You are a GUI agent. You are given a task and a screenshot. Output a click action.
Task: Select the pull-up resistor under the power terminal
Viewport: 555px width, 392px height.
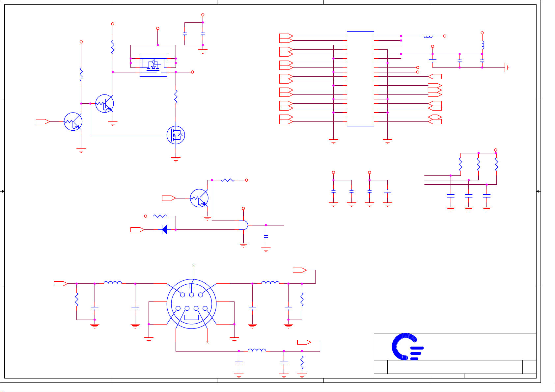tap(496, 164)
